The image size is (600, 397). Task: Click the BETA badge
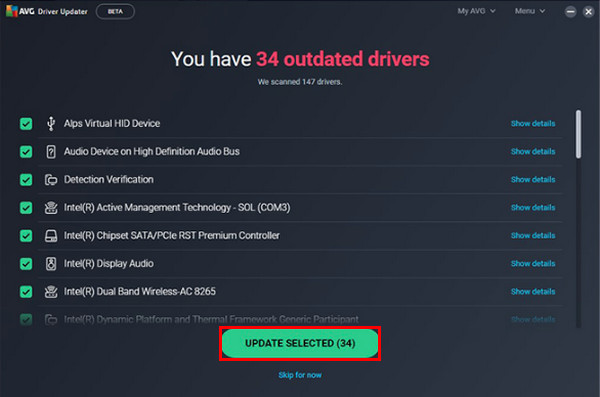pyautogui.click(x=115, y=11)
